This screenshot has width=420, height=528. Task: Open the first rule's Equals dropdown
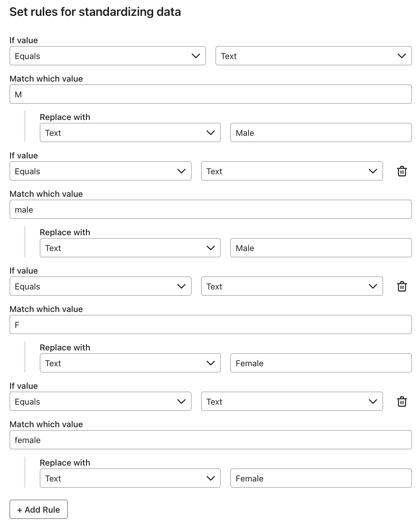click(108, 56)
